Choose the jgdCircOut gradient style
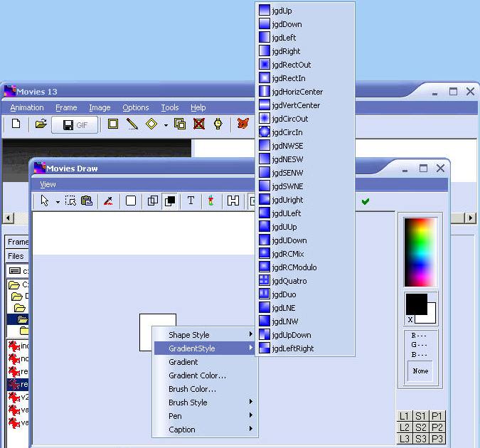480x448 pixels. point(289,119)
